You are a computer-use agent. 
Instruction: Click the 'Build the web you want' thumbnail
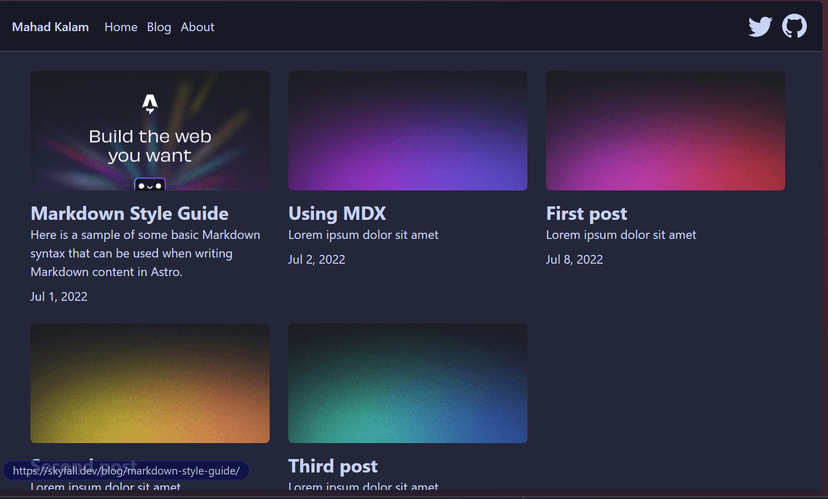(150, 130)
